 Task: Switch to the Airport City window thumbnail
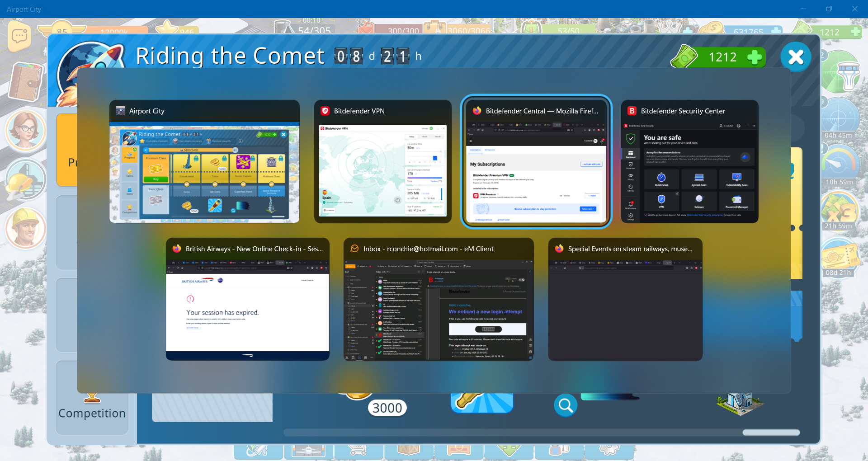tap(204, 174)
